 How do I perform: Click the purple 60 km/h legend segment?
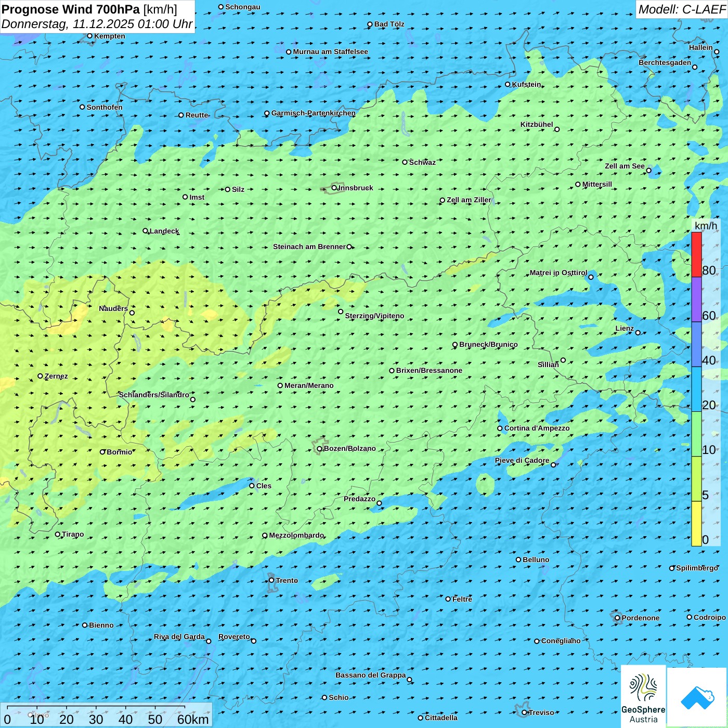point(696,300)
